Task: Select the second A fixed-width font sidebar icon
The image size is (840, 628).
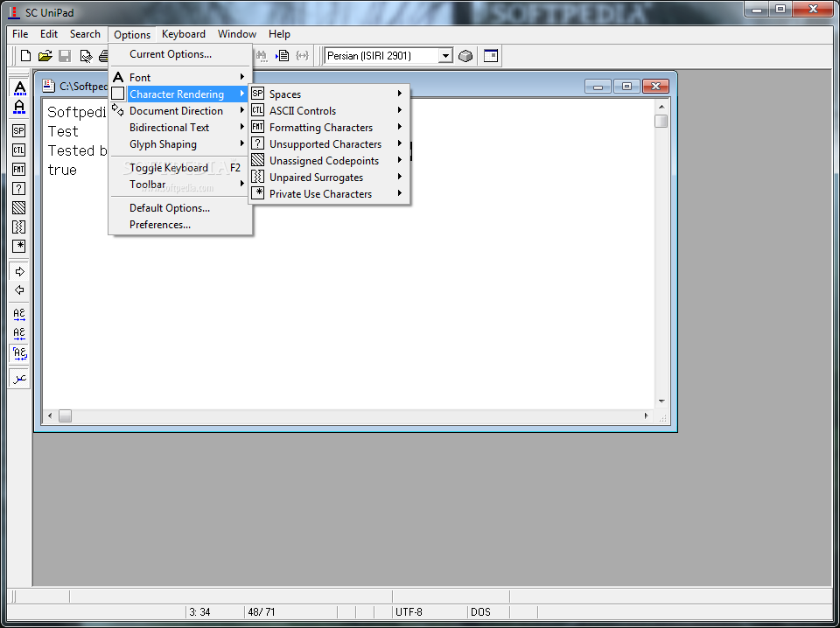Action: pos(19,107)
